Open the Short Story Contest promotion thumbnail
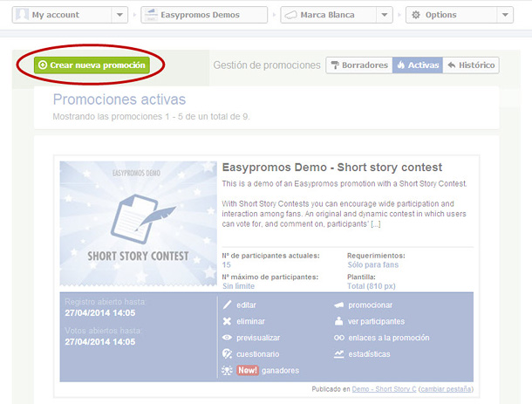This screenshot has height=404, width=532. pyautogui.click(x=138, y=223)
